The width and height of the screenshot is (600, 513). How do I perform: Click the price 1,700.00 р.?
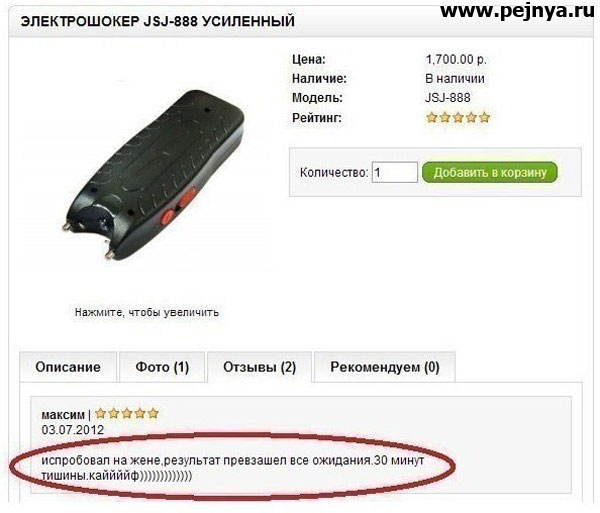pyautogui.click(x=456, y=60)
